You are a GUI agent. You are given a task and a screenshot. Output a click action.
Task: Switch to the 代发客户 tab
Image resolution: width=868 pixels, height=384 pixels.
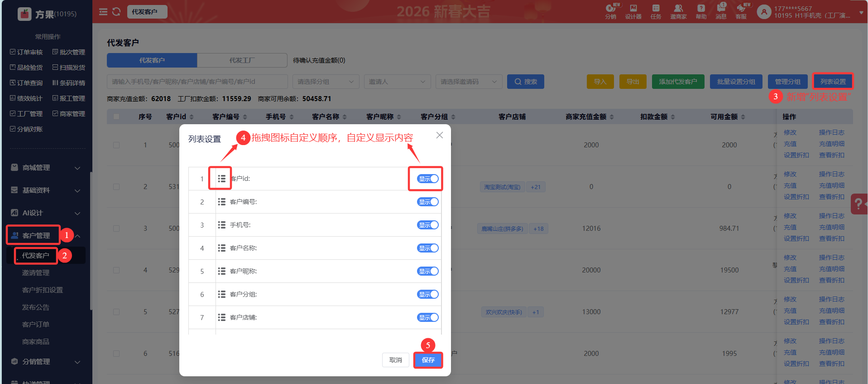click(152, 60)
